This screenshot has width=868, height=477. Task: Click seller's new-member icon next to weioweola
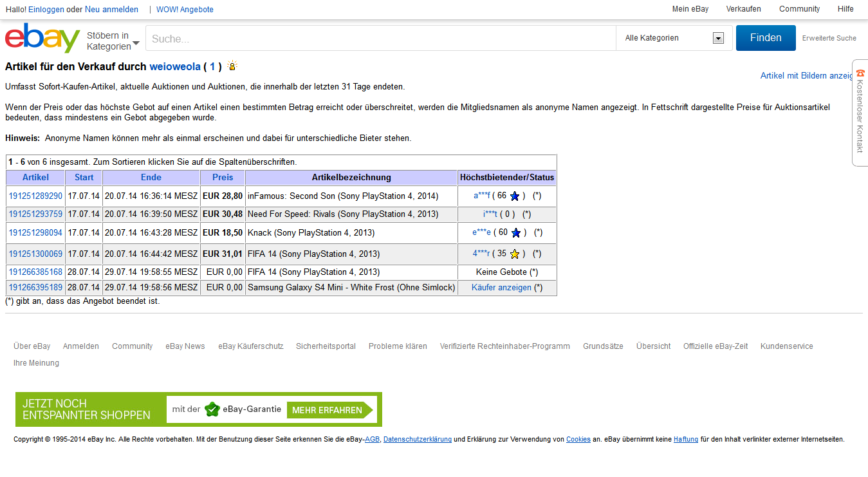click(x=232, y=66)
